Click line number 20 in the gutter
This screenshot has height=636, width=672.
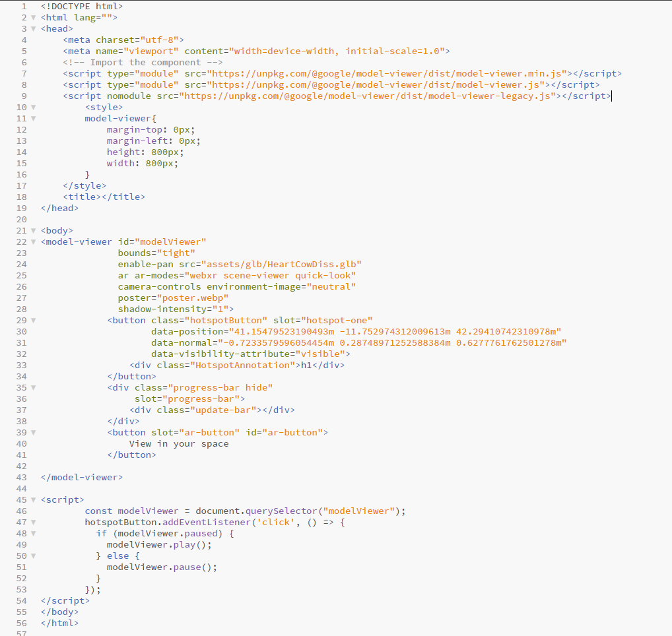(21, 219)
